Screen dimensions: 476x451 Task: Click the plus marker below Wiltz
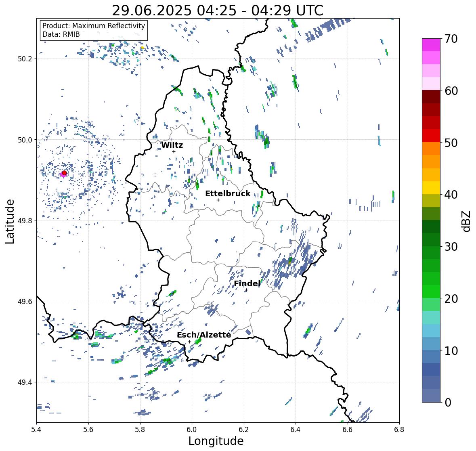click(174, 151)
